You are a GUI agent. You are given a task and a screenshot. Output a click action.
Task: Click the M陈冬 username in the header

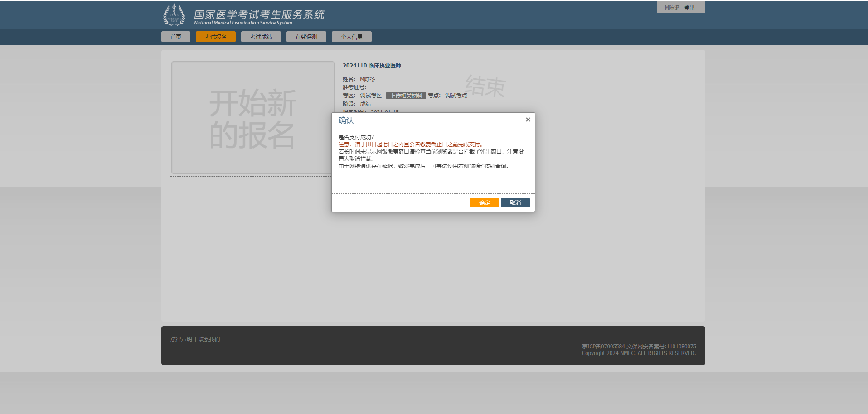(x=672, y=8)
